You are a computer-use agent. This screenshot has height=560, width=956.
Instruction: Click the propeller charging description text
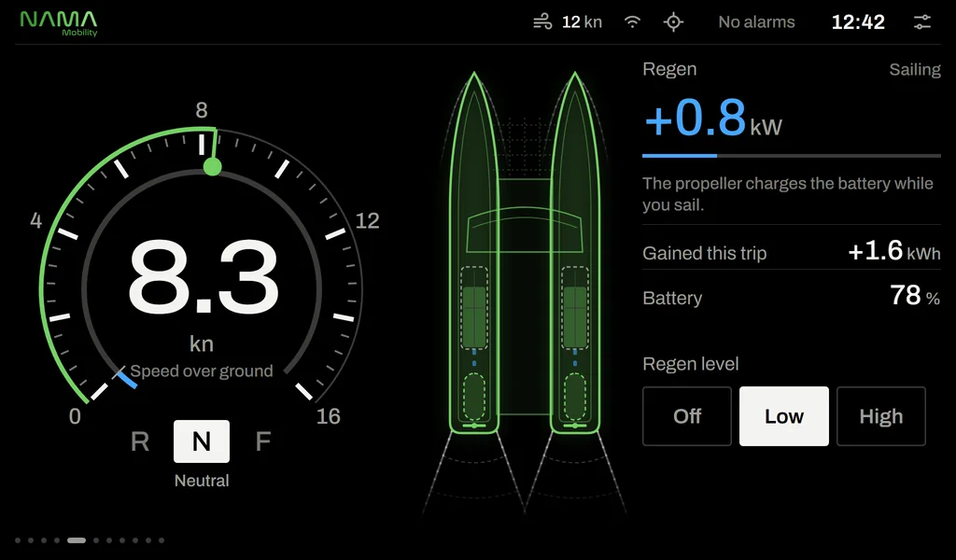(x=788, y=194)
